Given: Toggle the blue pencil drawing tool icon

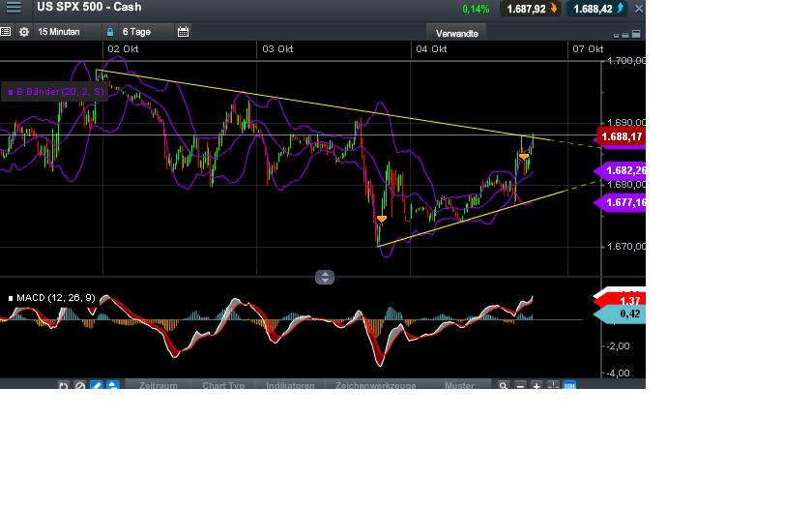Looking at the screenshot, I should pos(97,386).
